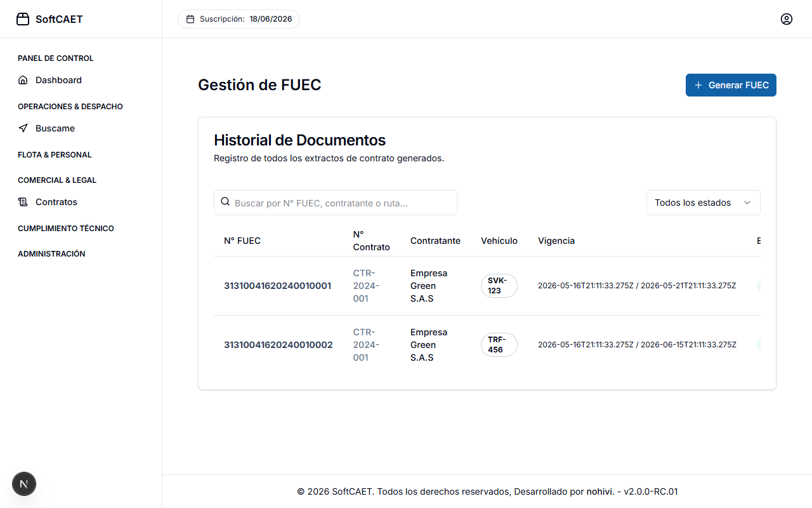The width and height of the screenshot is (812, 508).
Task: Click the SoftCAET brand name
Action: 59,19
